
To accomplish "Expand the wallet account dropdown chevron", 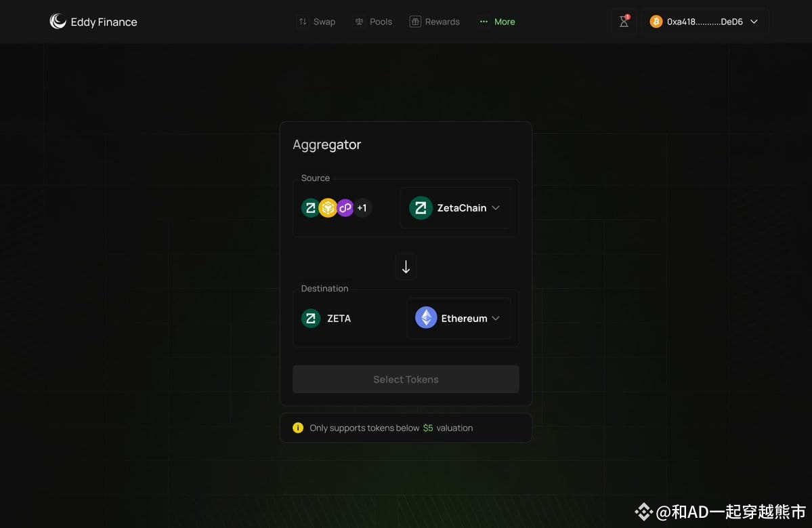I will pos(754,22).
